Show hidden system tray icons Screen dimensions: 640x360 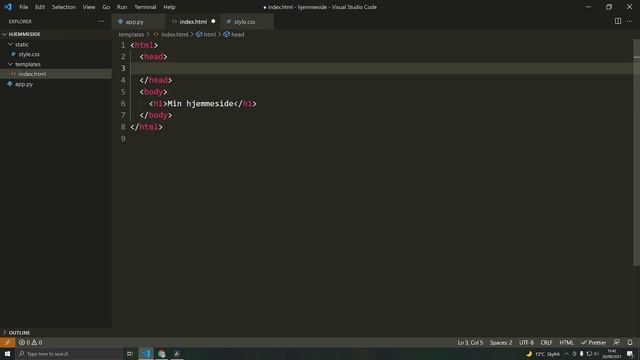pos(567,354)
